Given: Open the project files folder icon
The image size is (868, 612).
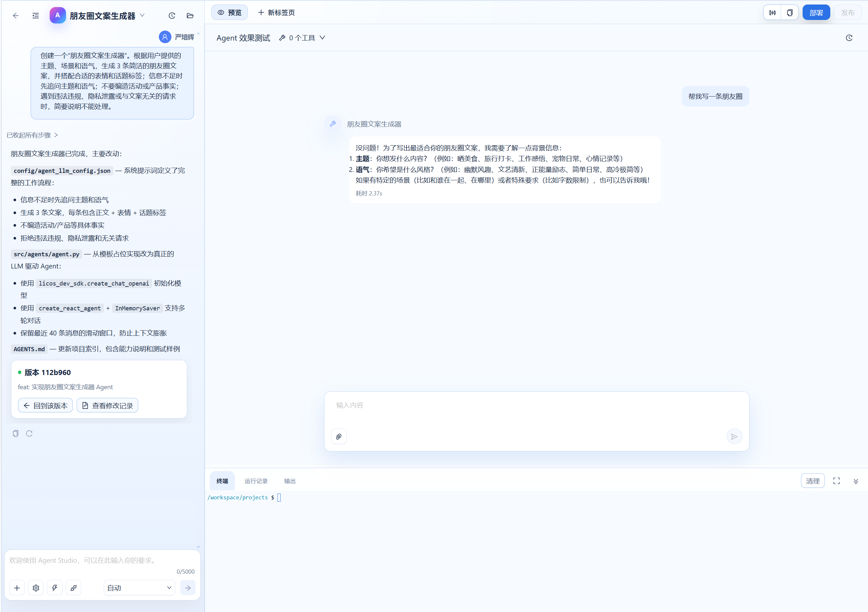Looking at the screenshot, I should tap(190, 15).
